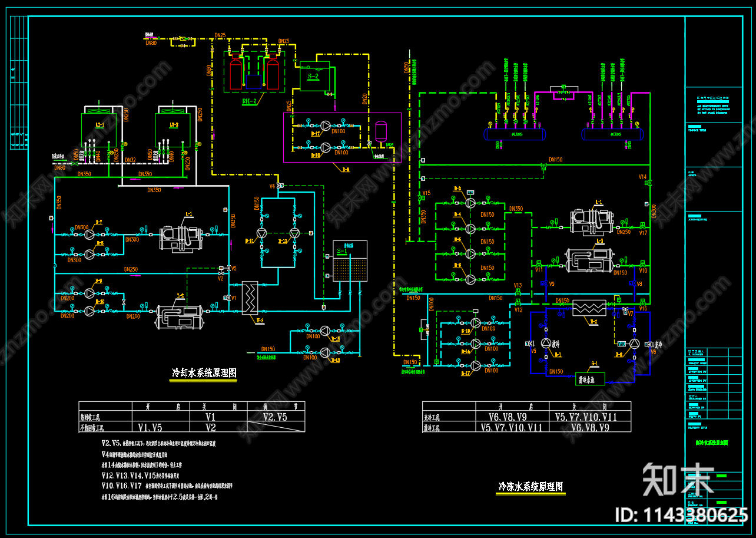756x538 pixels.
Task: Click the 不热回收工况 row label
Action: pos(92,428)
